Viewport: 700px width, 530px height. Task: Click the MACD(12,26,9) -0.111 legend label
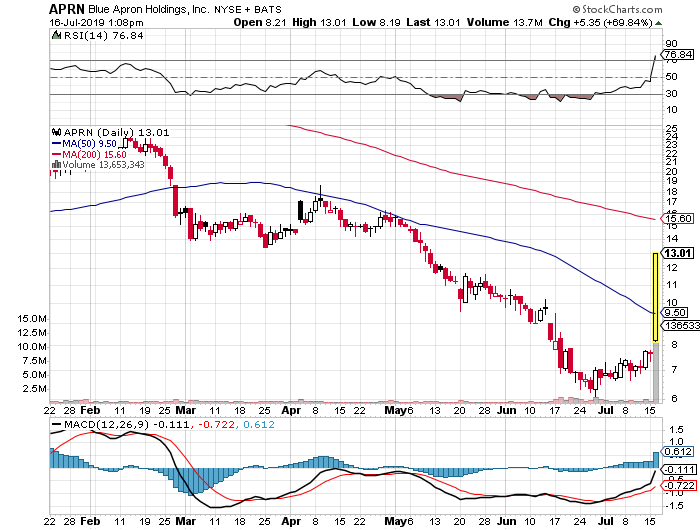[127, 424]
